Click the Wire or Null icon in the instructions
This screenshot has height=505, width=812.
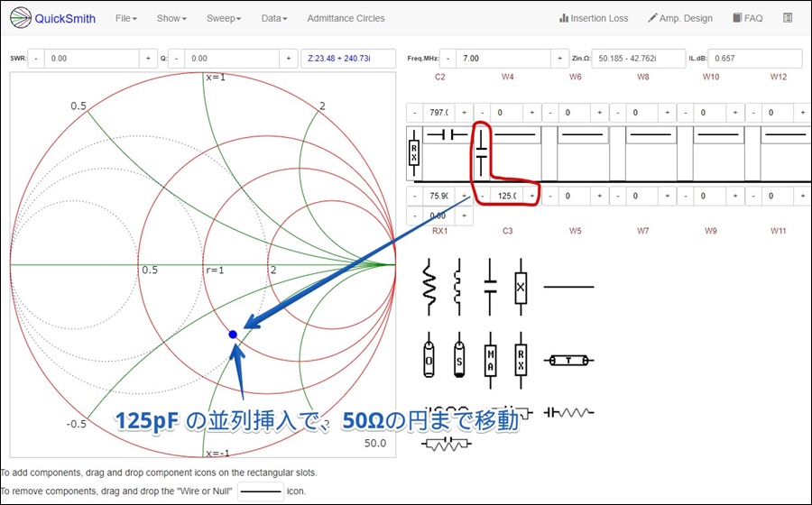coord(261,491)
